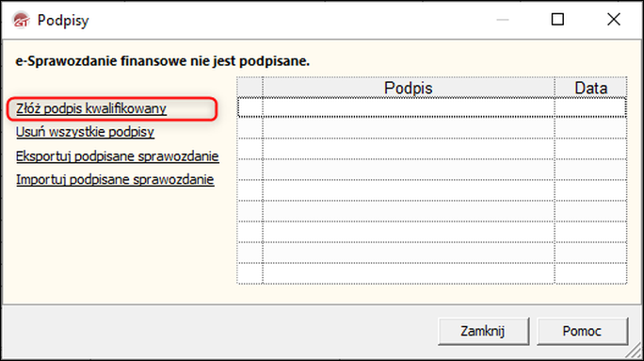
Task: Select first empty row under Podpis column
Action: point(409,107)
